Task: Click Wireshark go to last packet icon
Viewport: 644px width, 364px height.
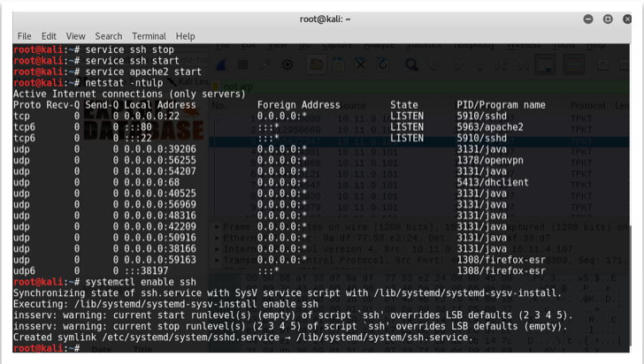Action: point(523,64)
